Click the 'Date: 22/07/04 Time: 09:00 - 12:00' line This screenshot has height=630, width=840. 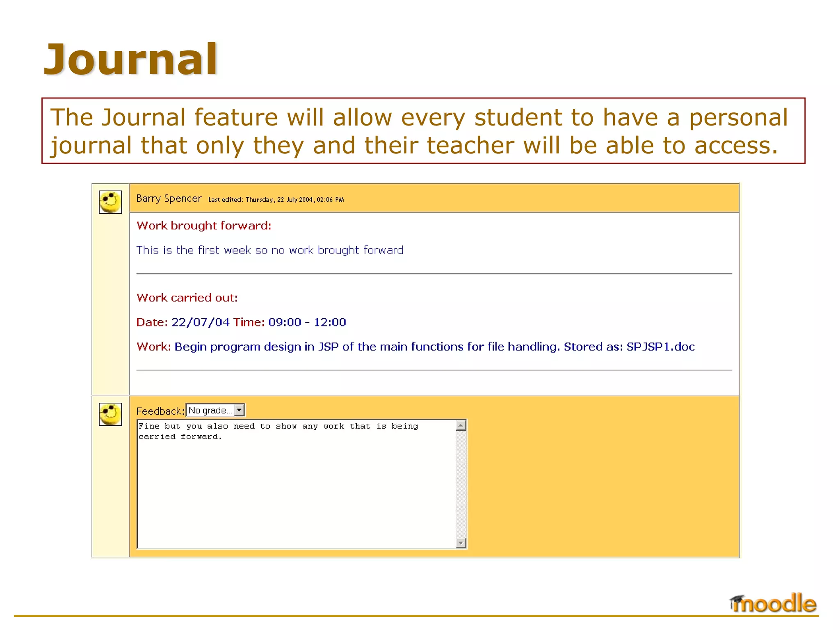[241, 322]
